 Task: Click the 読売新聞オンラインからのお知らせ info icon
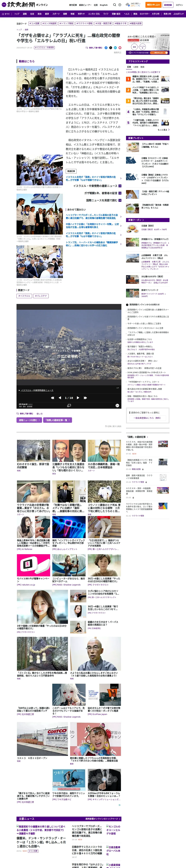(127, 305)
